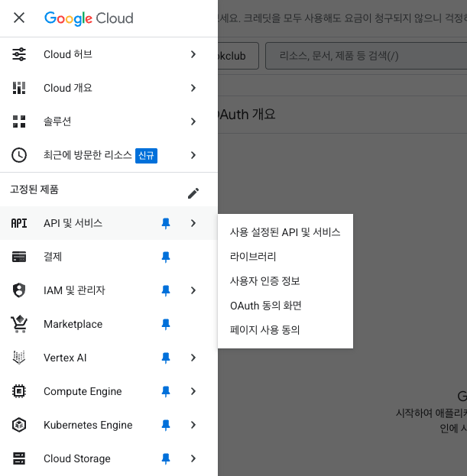Open the Kubernetes Engine entry
Viewport: 467px width, 476px height.
109,425
